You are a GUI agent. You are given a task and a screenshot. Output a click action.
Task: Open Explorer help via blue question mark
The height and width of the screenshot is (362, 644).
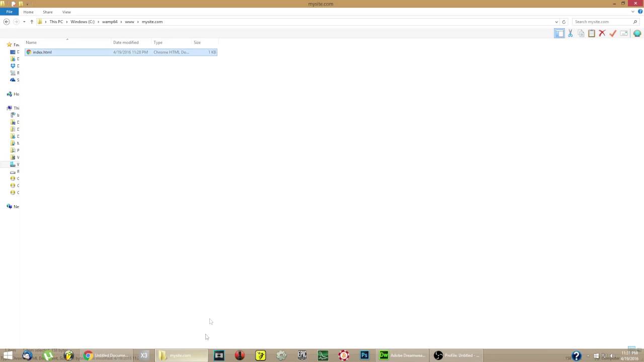coord(640,12)
